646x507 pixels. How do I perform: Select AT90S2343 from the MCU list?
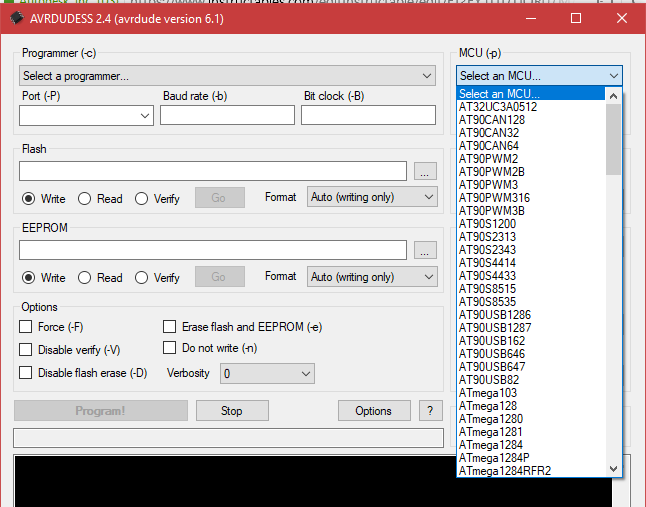(x=531, y=250)
